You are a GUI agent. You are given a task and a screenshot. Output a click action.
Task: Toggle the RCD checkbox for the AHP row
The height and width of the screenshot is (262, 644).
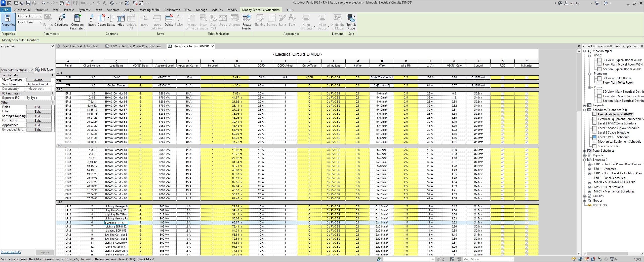pyautogui.click(x=502, y=78)
